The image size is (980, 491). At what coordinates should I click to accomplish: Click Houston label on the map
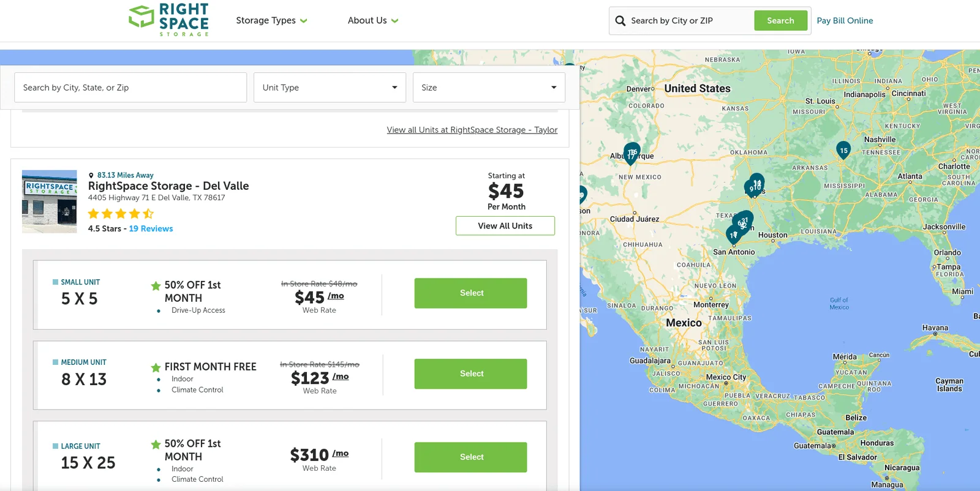773,235
